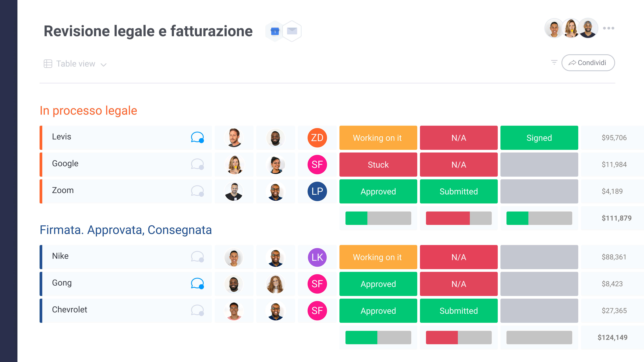Click all-gray summary bar under Chevrolet

(x=539, y=338)
